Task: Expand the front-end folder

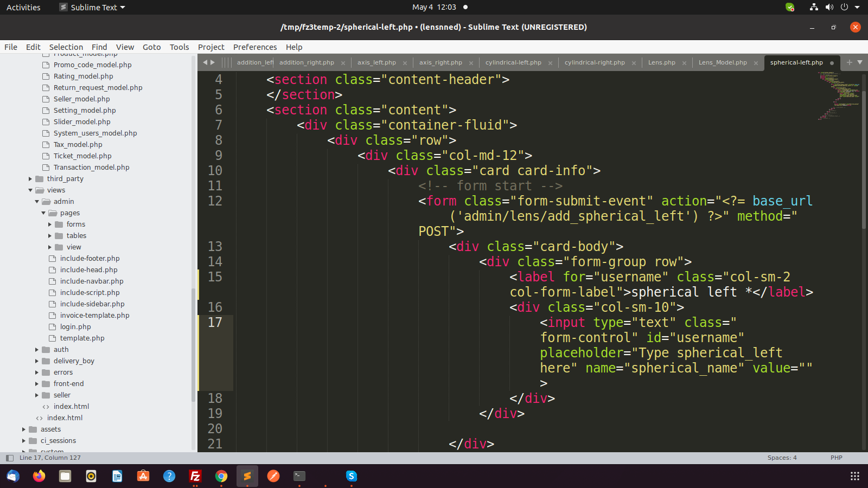Action: pos(37,384)
